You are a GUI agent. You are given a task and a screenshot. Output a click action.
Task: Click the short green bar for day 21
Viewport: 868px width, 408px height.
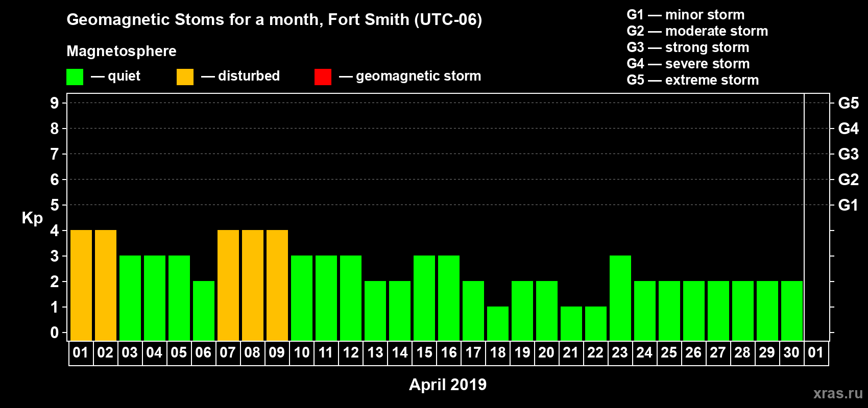point(571,324)
